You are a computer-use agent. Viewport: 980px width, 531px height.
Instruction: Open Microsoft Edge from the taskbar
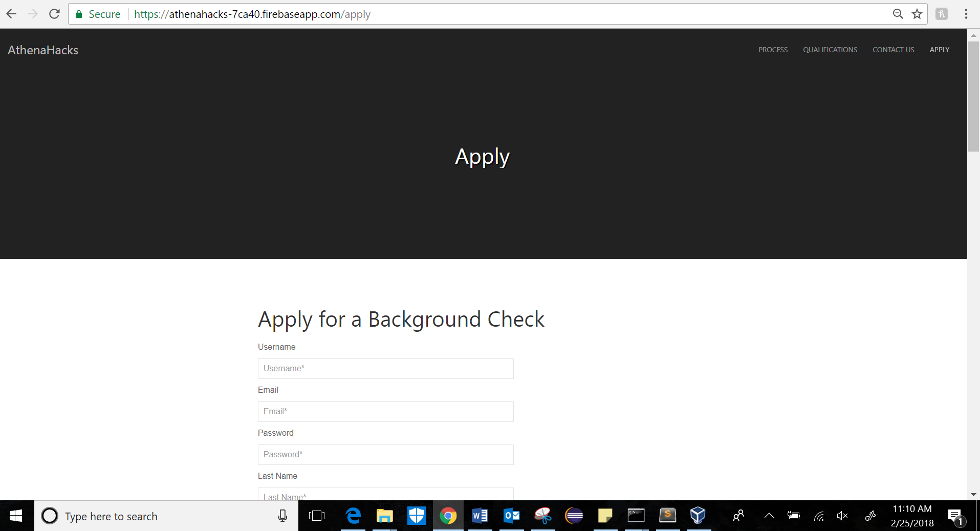click(x=353, y=516)
